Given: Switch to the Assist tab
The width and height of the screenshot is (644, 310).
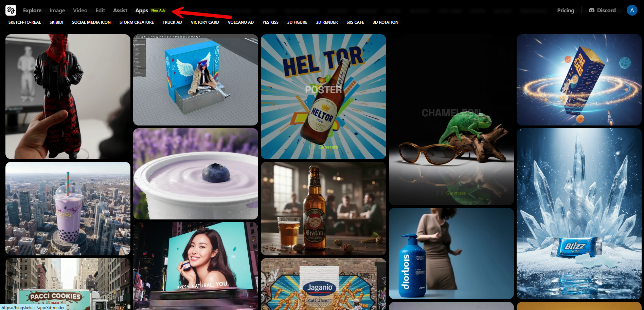Looking at the screenshot, I should coord(120,10).
